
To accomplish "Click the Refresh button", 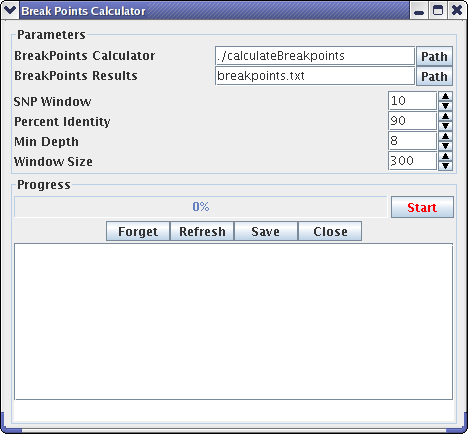I will tap(202, 231).
